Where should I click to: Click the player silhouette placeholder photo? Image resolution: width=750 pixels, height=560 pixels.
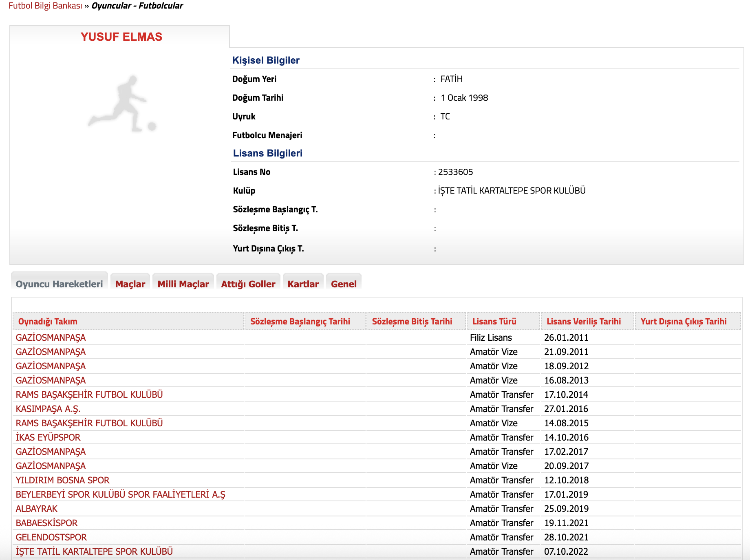(x=122, y=104)
